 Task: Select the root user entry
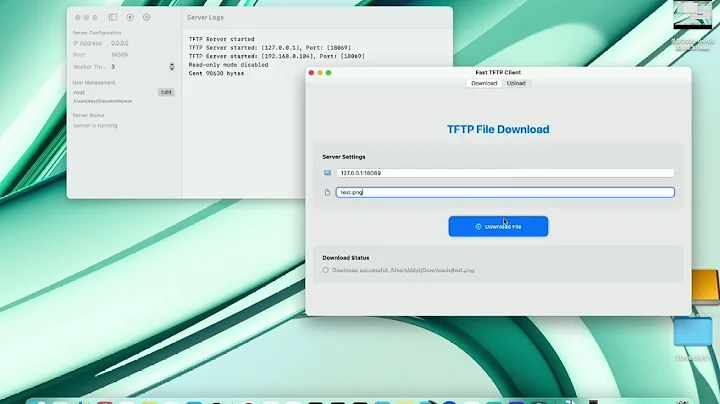click(79, 92)
